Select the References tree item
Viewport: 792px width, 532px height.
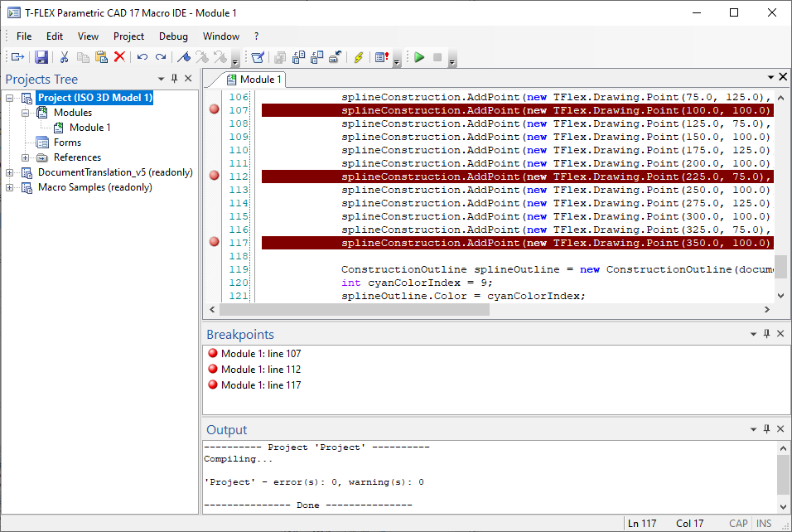pyautogui.click(x=77, y=157)
